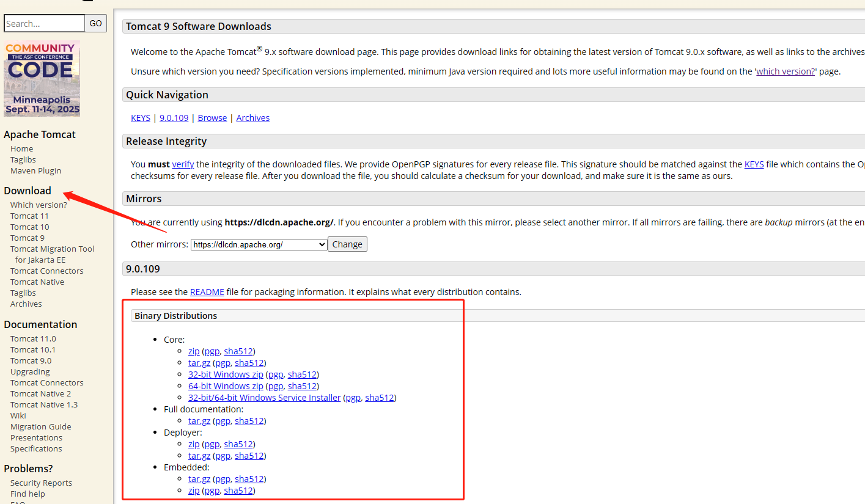Click Archives in Quick Navigation
Screen dimensions: 865x504
253,118
